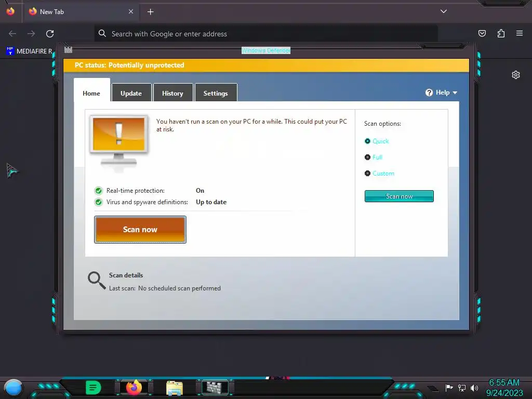Click the teal Scan now button
The height and width of the screenshot is (399, 532).
click(x=399, y=196)
